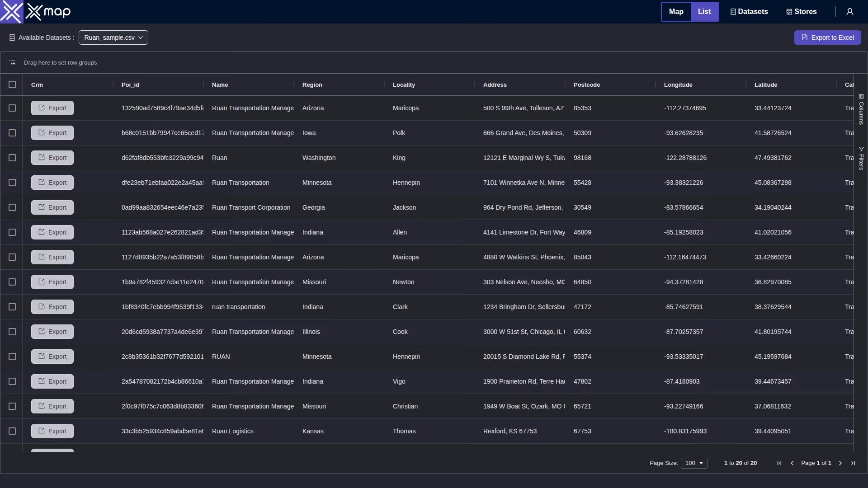Toggle the select-all header checkbox

(12, 84)
